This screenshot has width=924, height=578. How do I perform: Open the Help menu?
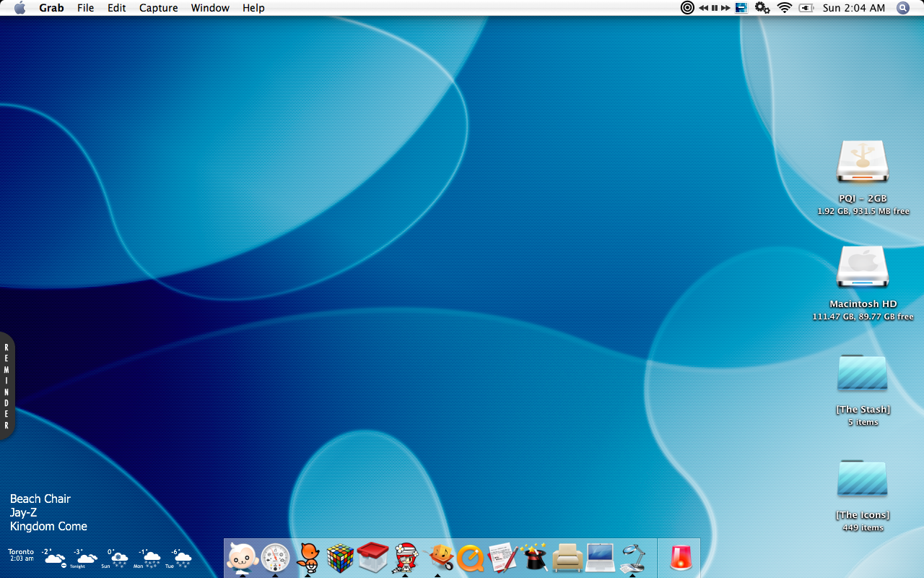point(253,8)
